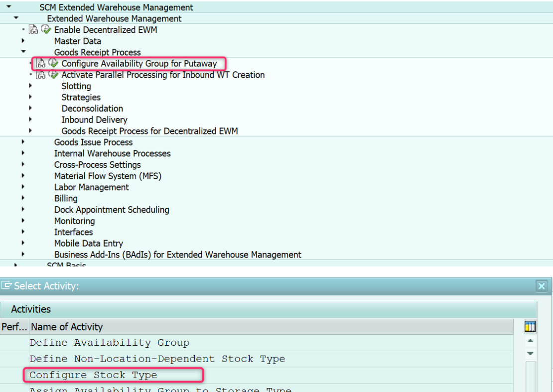Collapse the Goods Receipt Process node

(23, 52)
